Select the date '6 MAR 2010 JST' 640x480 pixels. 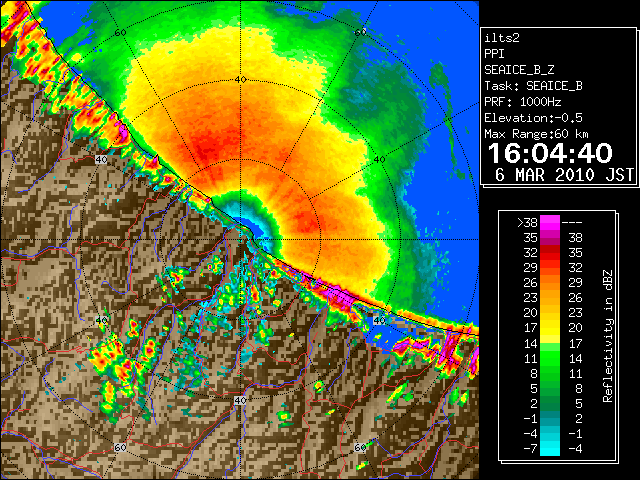click(x=564, y=175)
